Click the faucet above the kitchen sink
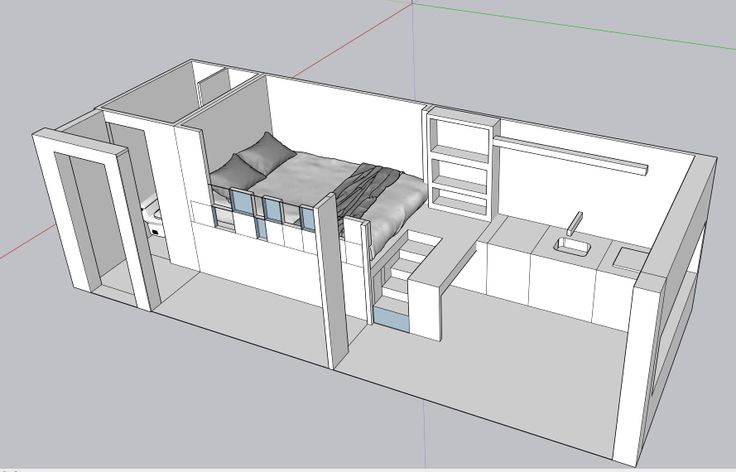Screen dimensions: 736x472 575,222
